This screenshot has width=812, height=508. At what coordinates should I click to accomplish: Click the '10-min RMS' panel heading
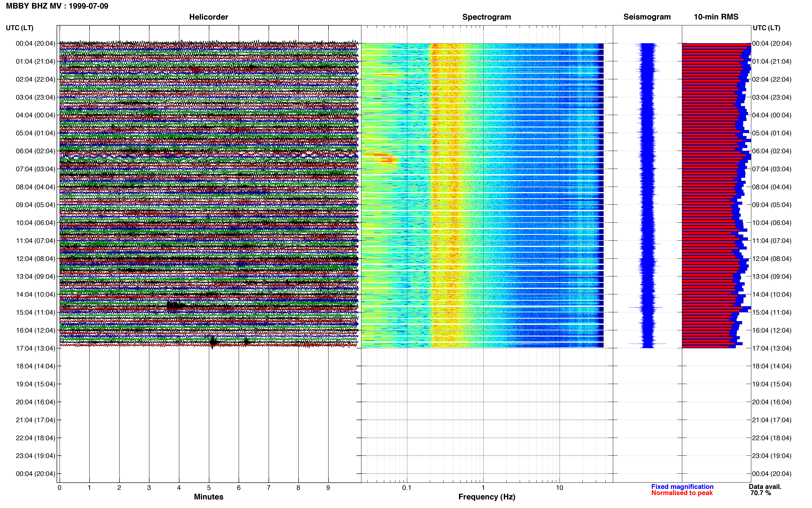[x=716, y=17]
